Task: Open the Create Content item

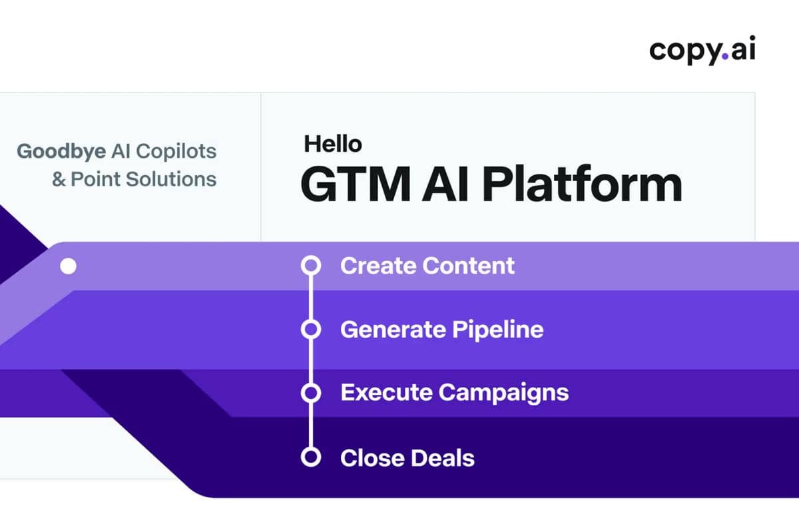Action: click(x=427, y=266)
